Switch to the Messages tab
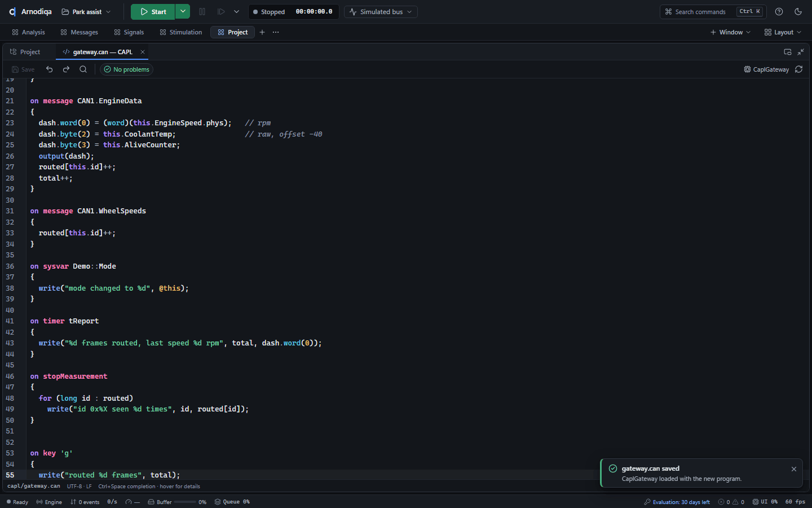Screen dimensions: 812x508 pyautogui.click(x=80, y=32)
